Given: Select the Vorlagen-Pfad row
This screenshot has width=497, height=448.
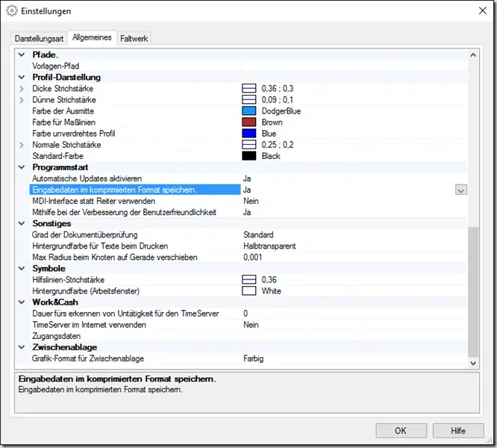Looking at the screenshot, I should pyautogui.click(x=248, y=66).
